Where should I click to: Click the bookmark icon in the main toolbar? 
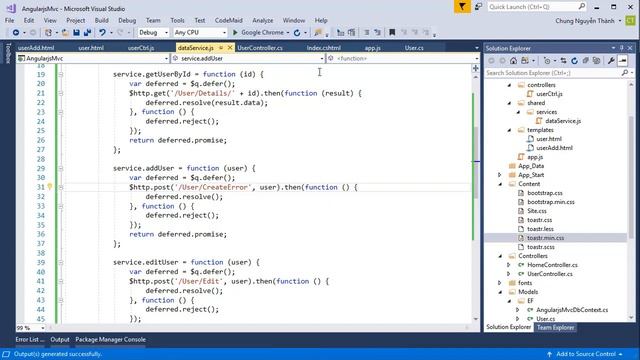[392, 32]
